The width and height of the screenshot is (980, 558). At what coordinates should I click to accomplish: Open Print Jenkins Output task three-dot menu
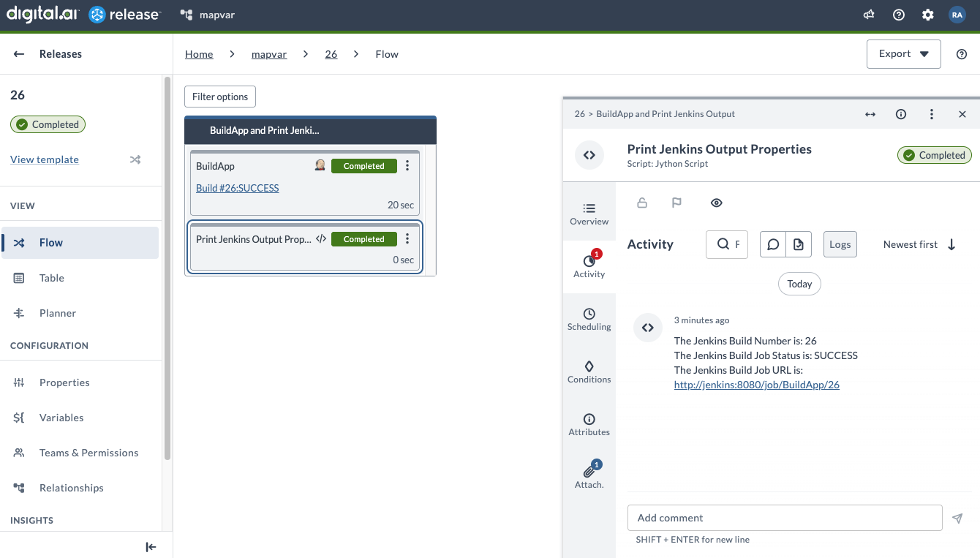(407, 239)
